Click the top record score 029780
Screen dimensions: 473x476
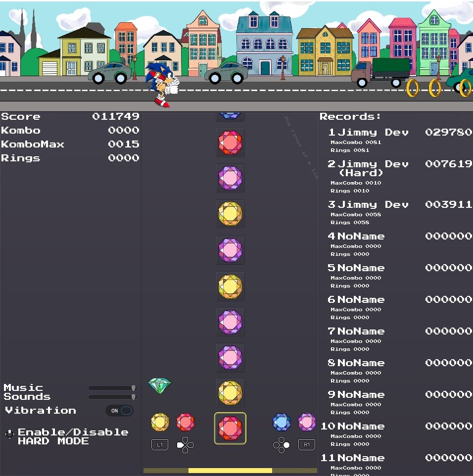[448, 132]
